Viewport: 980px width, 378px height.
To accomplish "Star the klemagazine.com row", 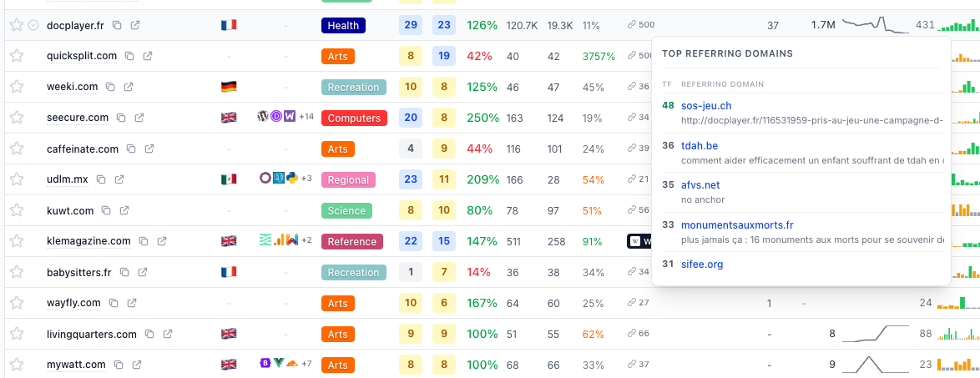I will [x=17, y=241].
